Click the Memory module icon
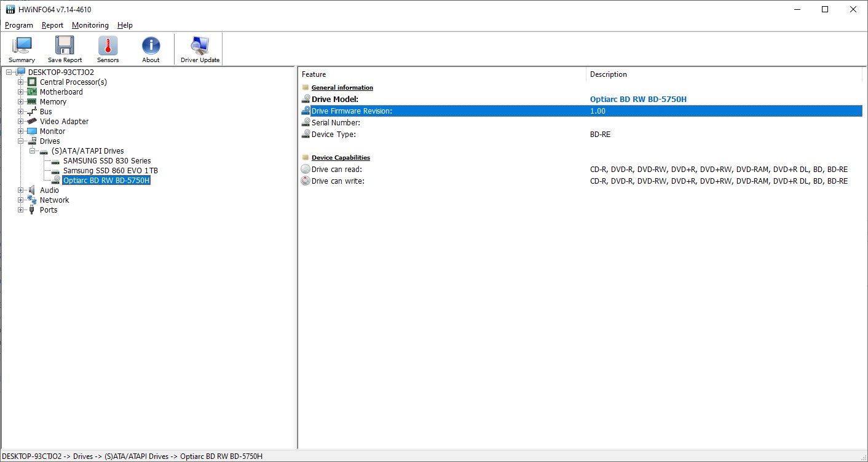Screen dimensions: 868x462 [32, 101]
